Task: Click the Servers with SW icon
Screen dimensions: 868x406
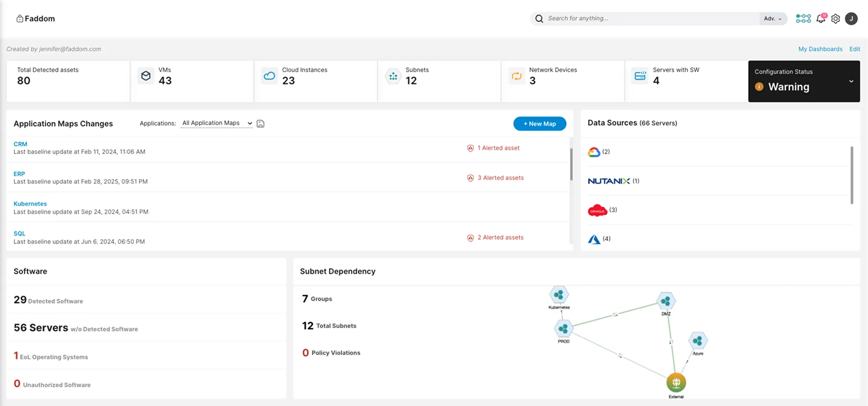Action: (x=640, y=76)
